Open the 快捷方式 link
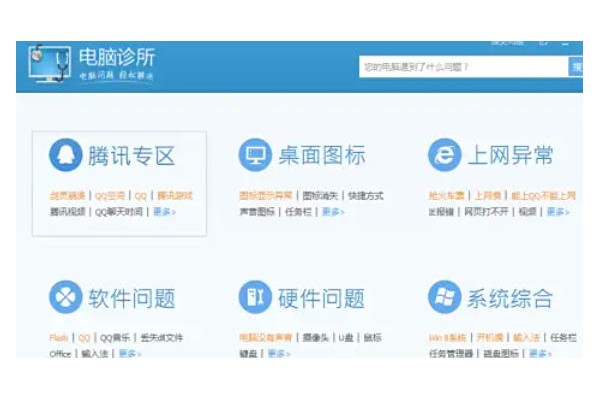Screen dimensions: 600x400 365,196
